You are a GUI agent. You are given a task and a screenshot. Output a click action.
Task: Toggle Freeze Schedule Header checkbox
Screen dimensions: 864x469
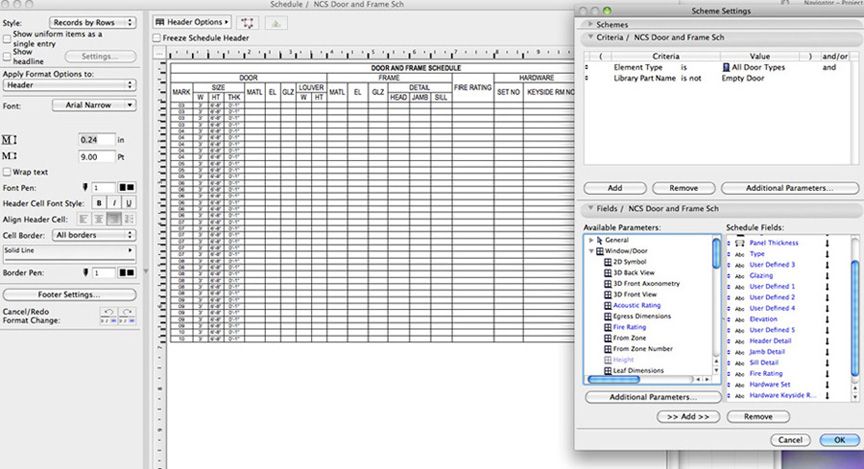click(157, 38)
